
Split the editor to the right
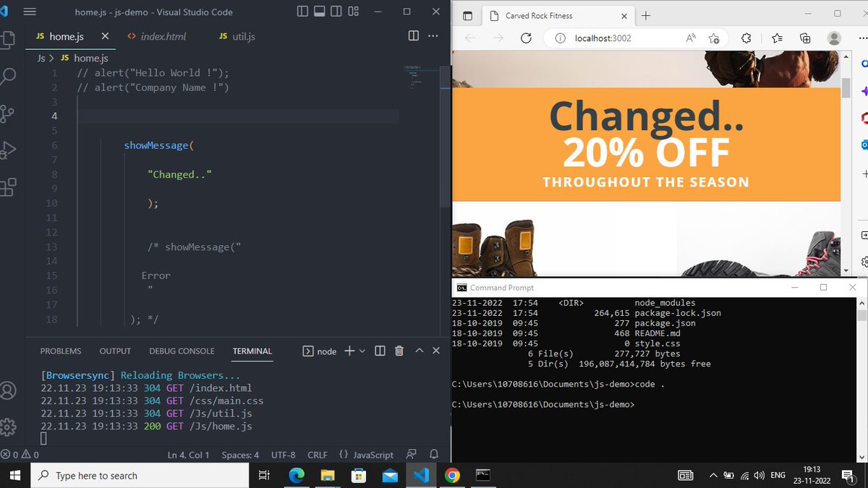tap(414, 35)
